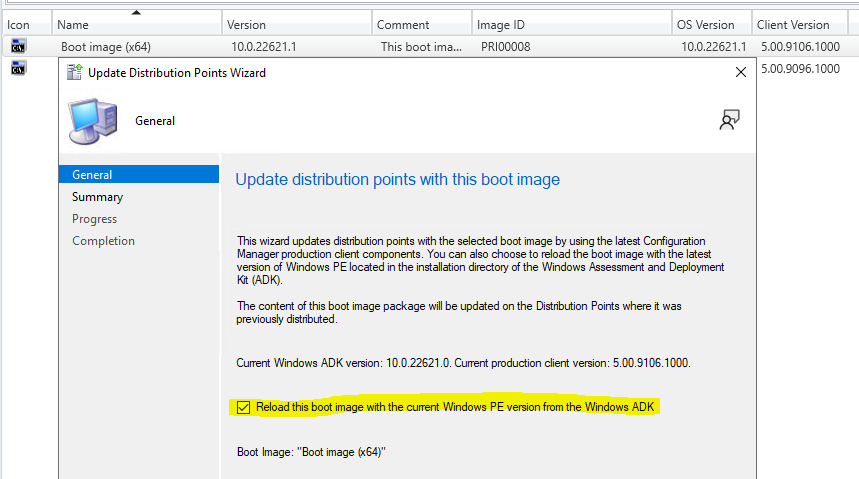Click the Update Distribution Points Wizard title icon
859x479 pixels.
point(75,72)
